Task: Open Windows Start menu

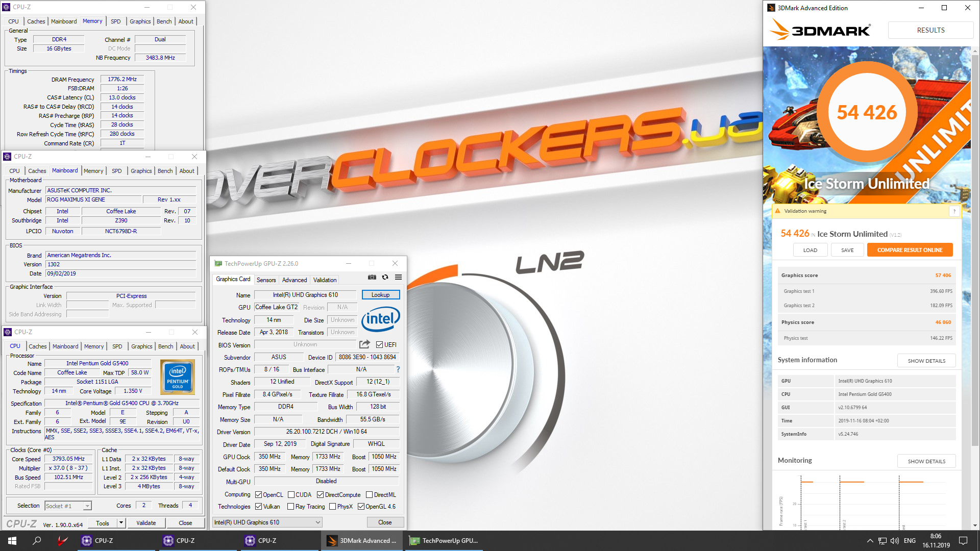Action: pos(12,541)
